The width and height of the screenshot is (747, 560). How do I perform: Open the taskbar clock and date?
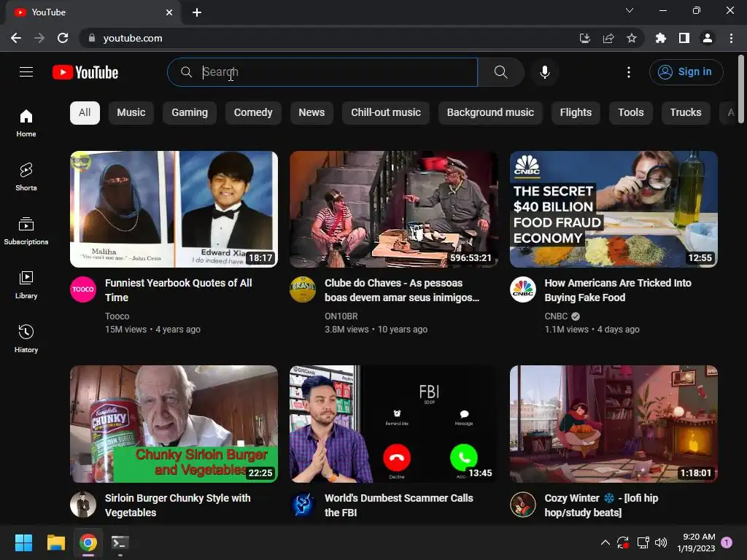click(696, 542)
